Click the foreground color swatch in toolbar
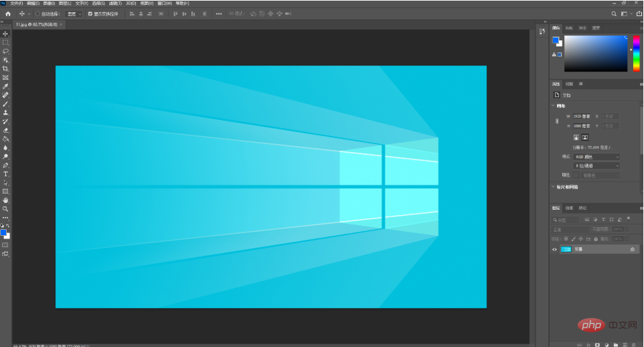 coord(3,232)
